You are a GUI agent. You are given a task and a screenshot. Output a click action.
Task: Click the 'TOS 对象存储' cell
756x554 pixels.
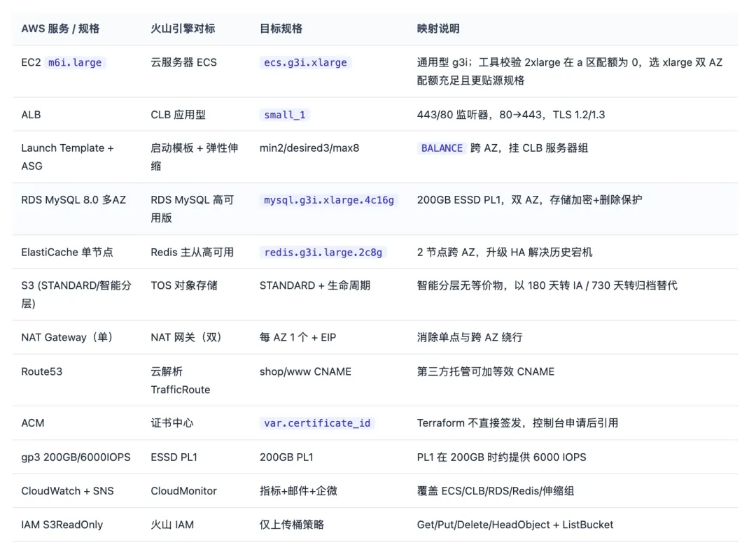(183, 285)
